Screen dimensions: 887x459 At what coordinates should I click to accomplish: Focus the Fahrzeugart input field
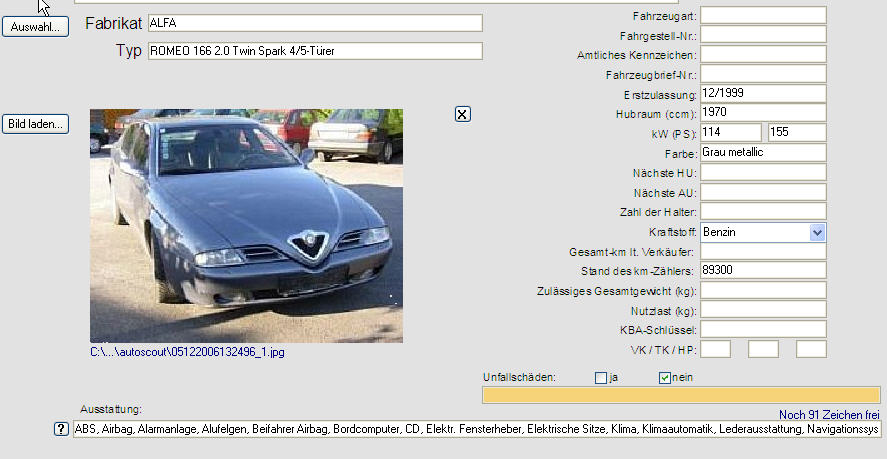(763, 15)
